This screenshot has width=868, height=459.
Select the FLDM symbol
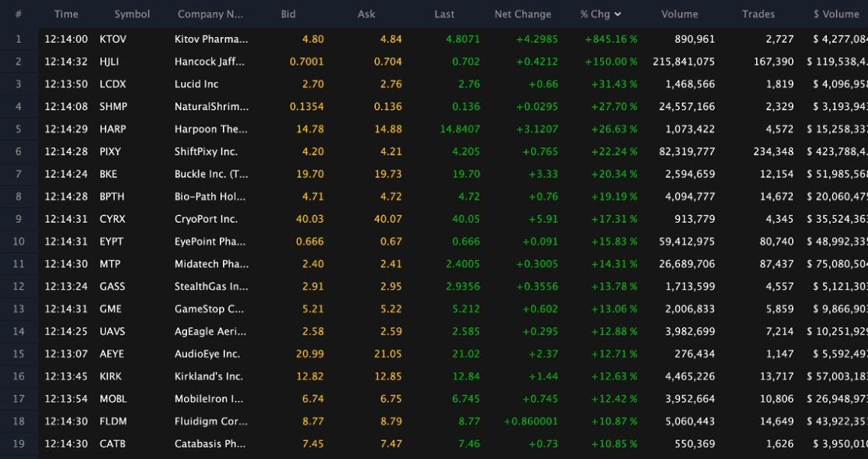[x=113, y=422]
